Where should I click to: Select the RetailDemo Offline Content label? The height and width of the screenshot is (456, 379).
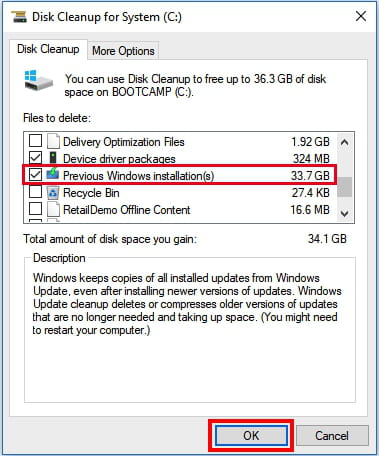coord(127,210)
